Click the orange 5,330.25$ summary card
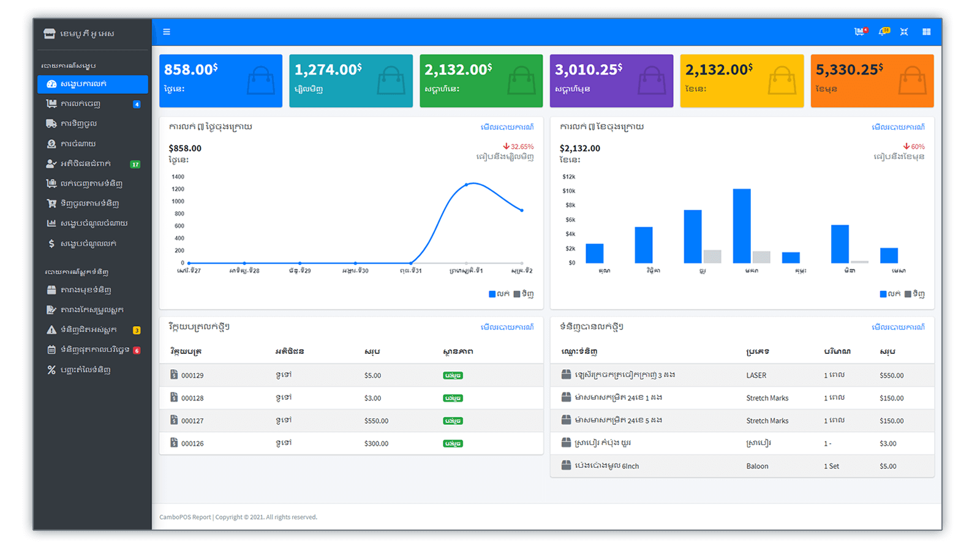The height and width of the screenshot is (551, 980). tap(872, 81)
